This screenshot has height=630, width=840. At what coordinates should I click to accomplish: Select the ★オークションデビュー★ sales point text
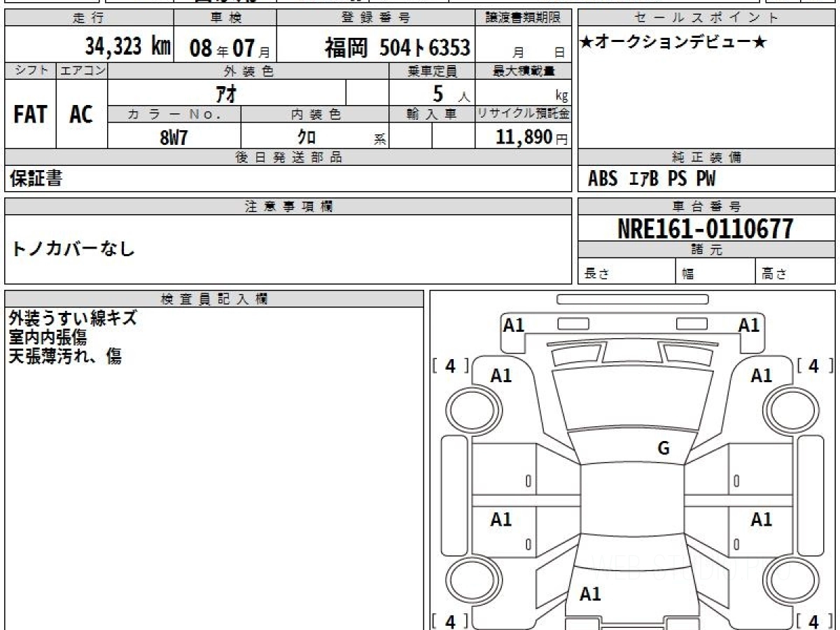(x=673, y=43)
